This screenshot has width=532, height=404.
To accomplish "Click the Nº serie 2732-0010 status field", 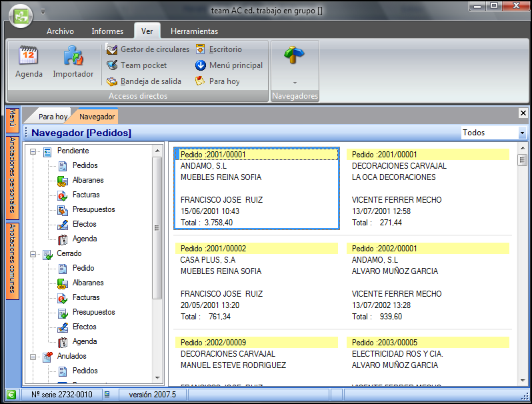I will (x=62, y=395).
